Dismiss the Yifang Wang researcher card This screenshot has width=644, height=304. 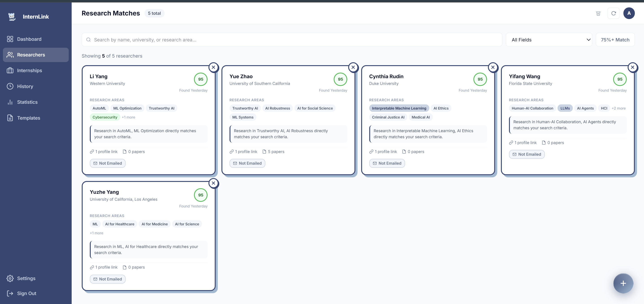click(633, 67)
